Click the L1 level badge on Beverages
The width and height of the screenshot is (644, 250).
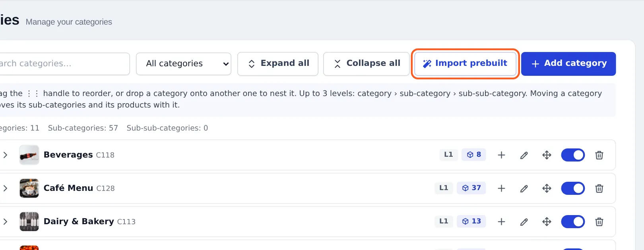448,155
